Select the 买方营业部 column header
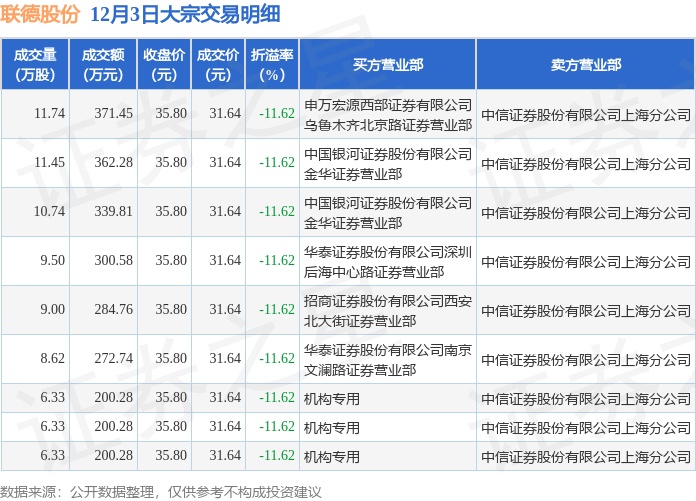Image resolution: width=696 pixels, height=501 pixels. pyautogui.click(x=388, y=65)
